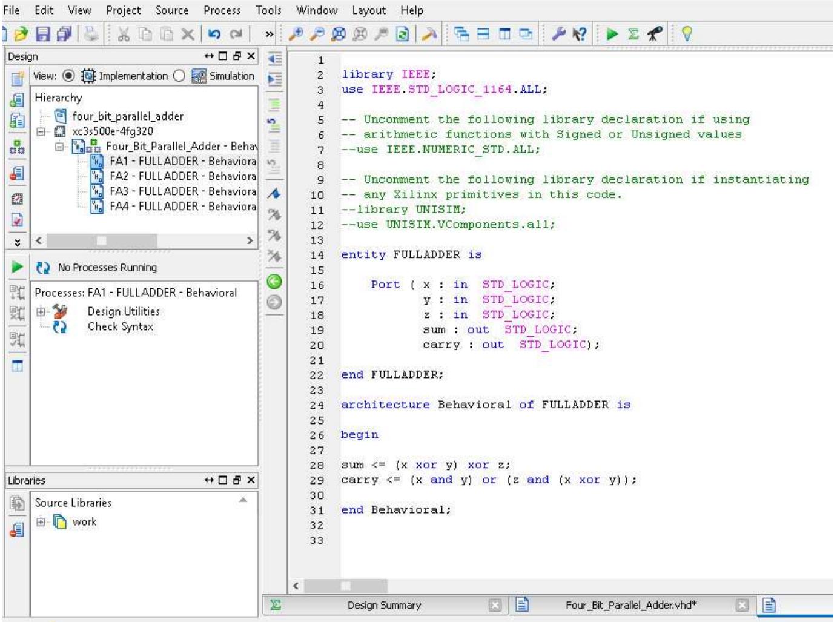
Task: Cut selection with scissors icon
Action: coord(124,35)
